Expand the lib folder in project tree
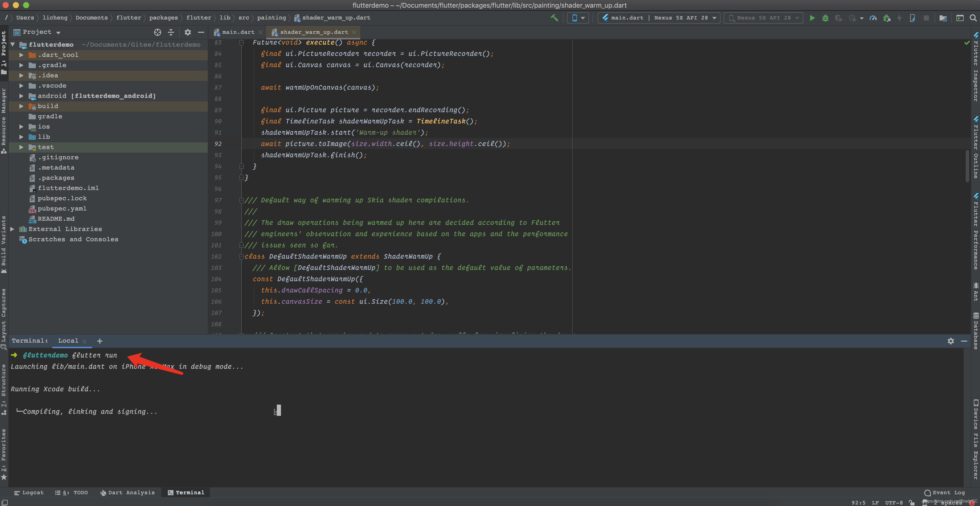The width and height of the screenshot is (980, 506). [21, 137]
